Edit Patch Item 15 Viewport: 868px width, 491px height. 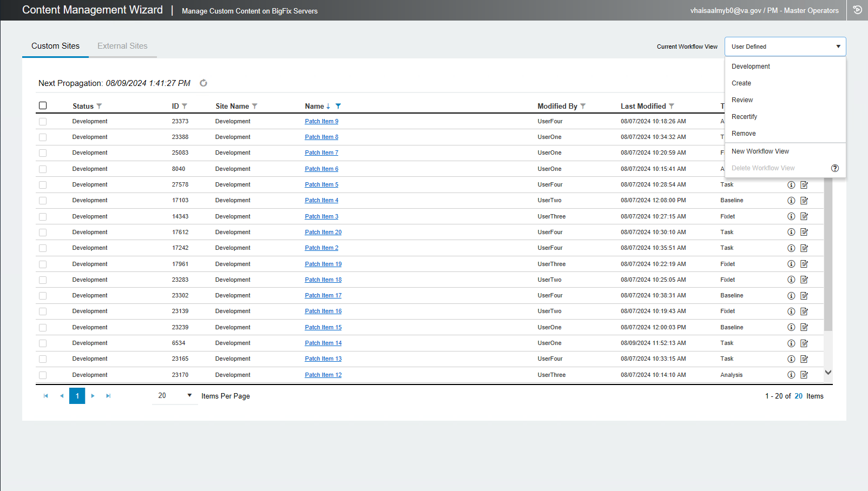click(x=804, y=327)
